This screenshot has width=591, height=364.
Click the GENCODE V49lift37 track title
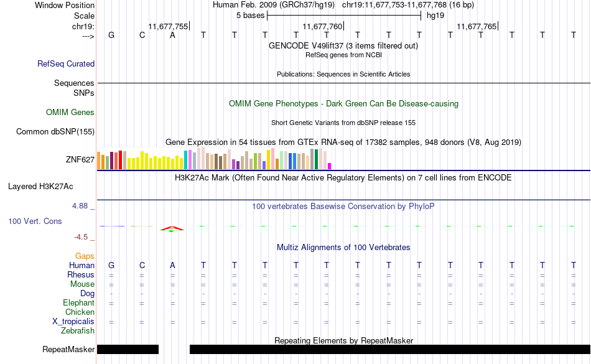point(343,45)
